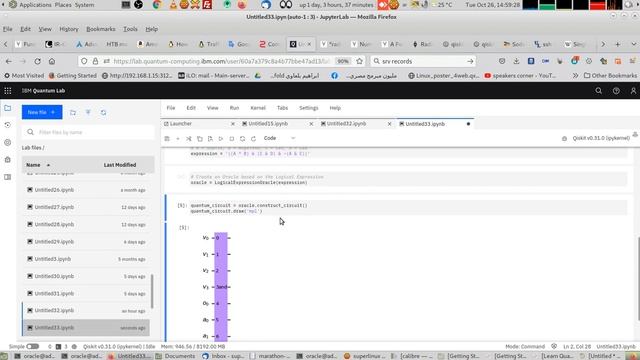Click the srv records search box
Viewport: 640px width, 360px height.
click(423, 61)
